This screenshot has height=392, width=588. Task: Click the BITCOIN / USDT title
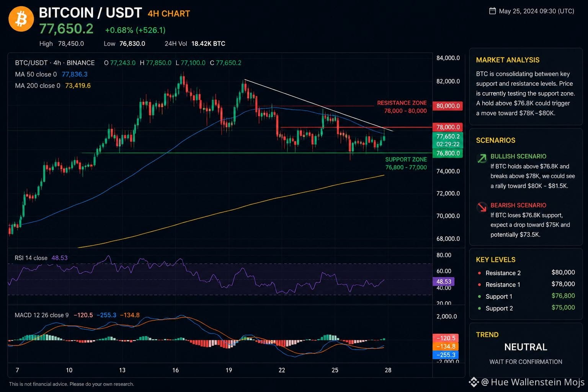point(90,13)
